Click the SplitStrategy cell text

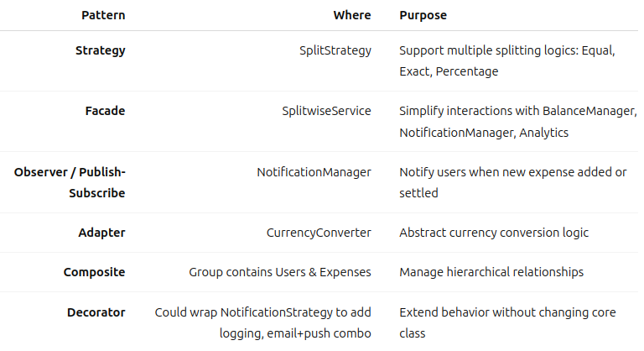[x=335, y=50]
